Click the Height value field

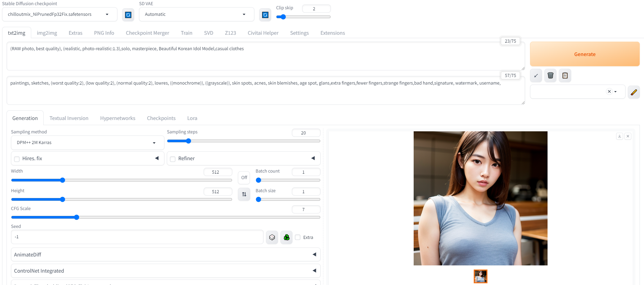click(x=218, y=191)
